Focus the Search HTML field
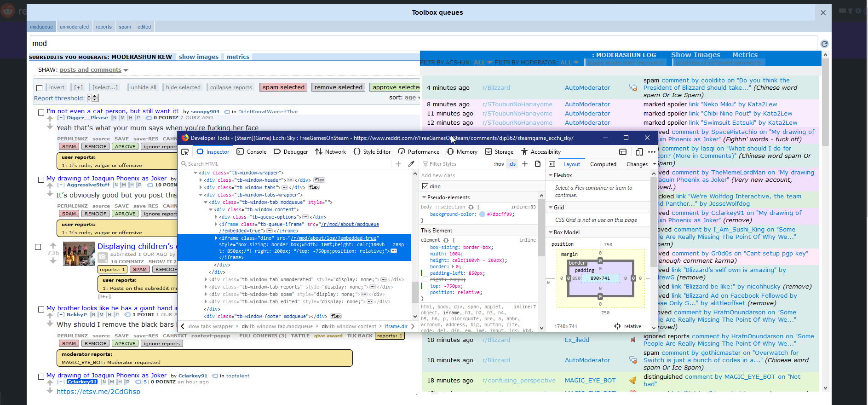Screen dimensions: 868x405 [x=287, y=164]
